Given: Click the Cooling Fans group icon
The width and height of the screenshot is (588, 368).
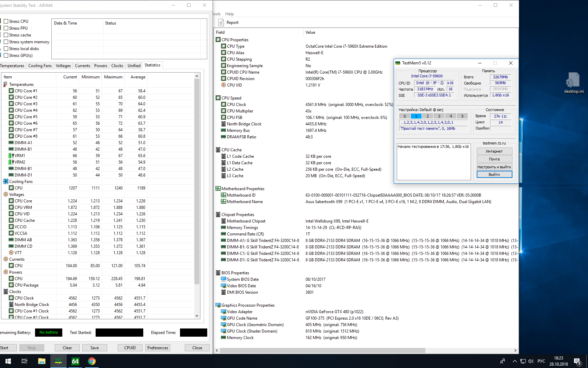Looking at the screenshot, I should tap(6, 181).
